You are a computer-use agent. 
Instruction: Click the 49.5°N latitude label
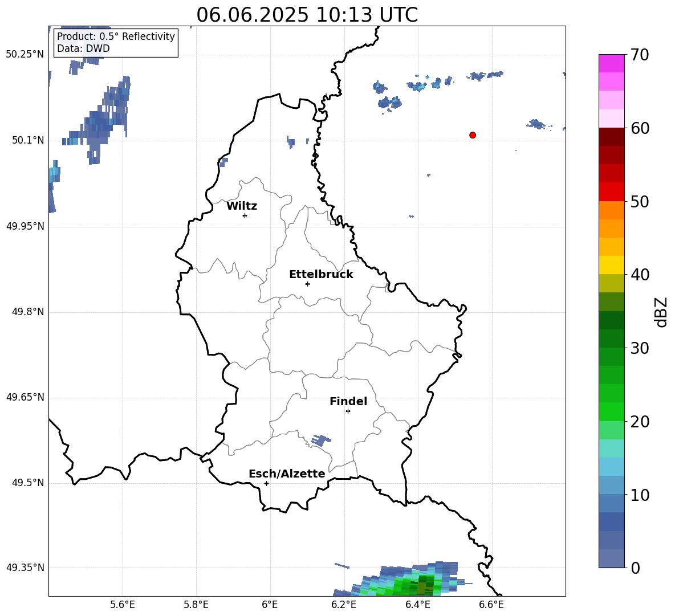point(28,483)
